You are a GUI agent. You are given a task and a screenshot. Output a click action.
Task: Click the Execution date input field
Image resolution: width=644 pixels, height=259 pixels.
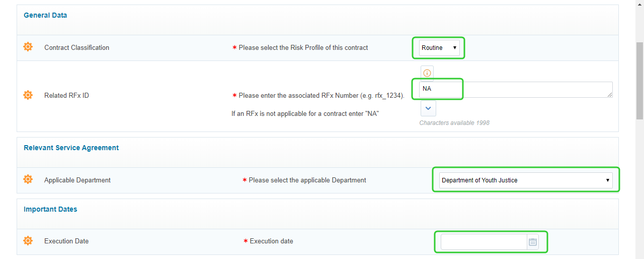coord(484,242)
